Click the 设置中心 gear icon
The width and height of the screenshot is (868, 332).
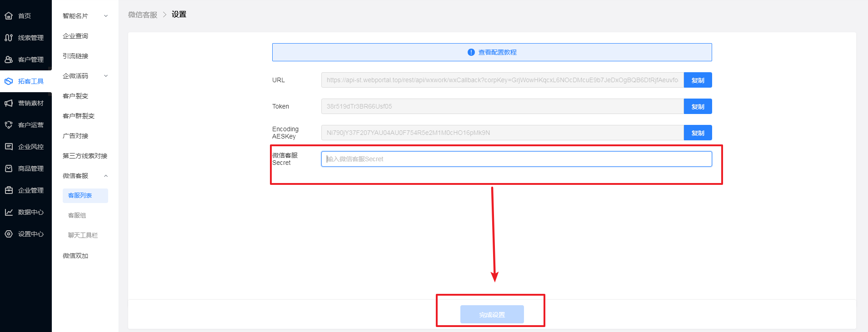click(9, 234)
